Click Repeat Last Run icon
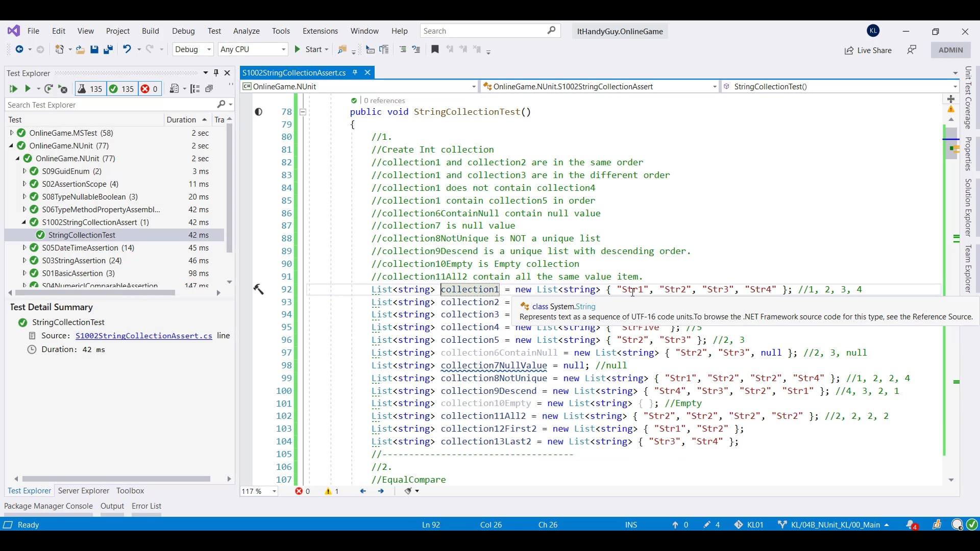 point(48,89)
